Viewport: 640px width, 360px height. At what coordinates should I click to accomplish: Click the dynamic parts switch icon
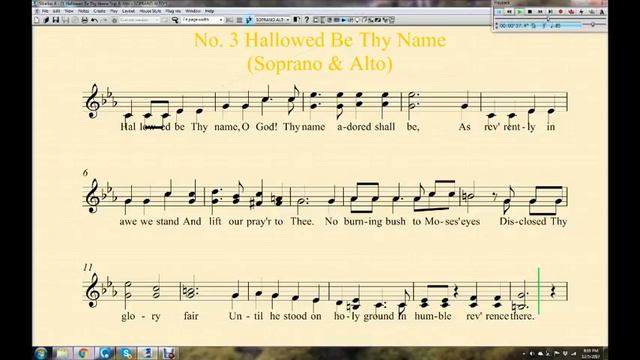(x=297, y=20)
